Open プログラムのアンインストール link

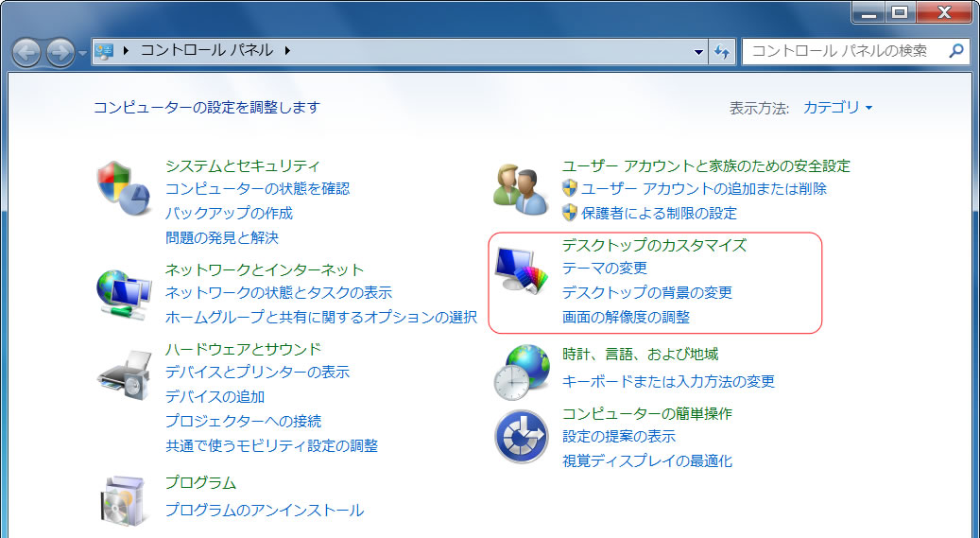[264, 511]
